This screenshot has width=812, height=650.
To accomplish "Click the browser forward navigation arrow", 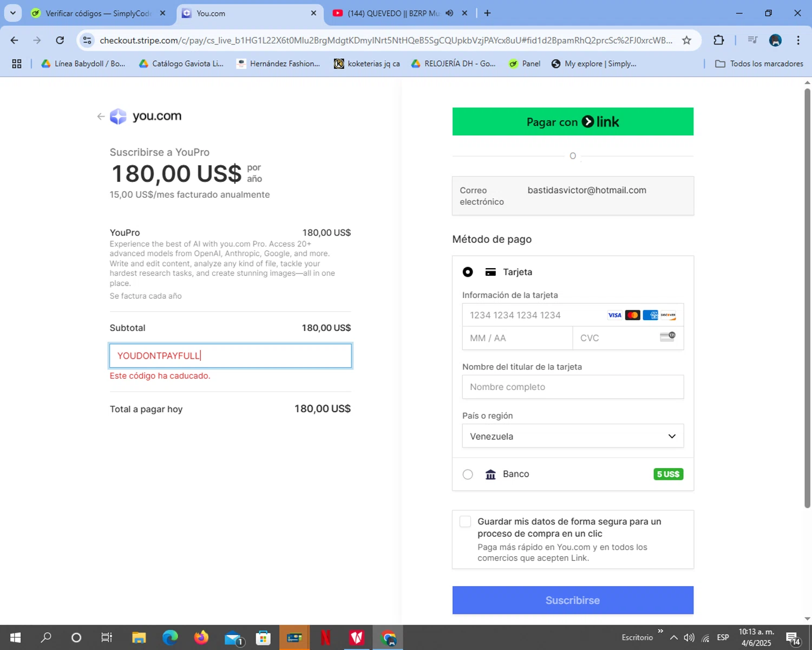I will 37,40.
